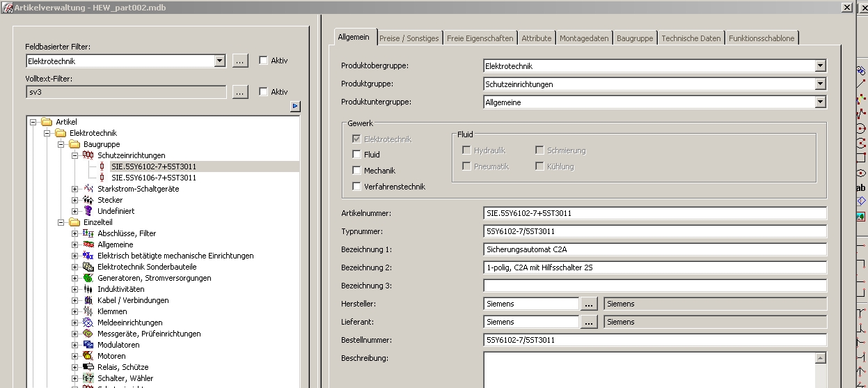Expand the Motoren tree node

75,356
